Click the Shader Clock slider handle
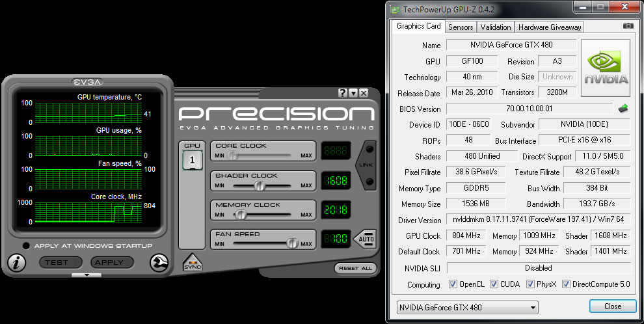Viewport: 644px width, 324px height. pos(259,185)
